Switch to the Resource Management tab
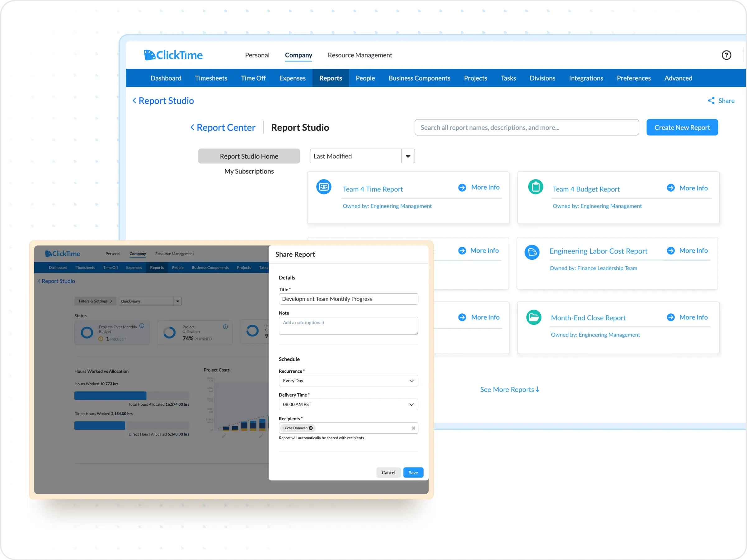The width and height of the screenshot is (747, 560). point(360,55)
